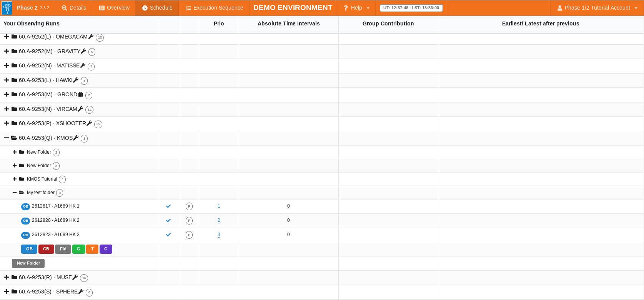Add a Group with green G button
The height and width of the screenshot is (300, 644).
pos(78,249)
